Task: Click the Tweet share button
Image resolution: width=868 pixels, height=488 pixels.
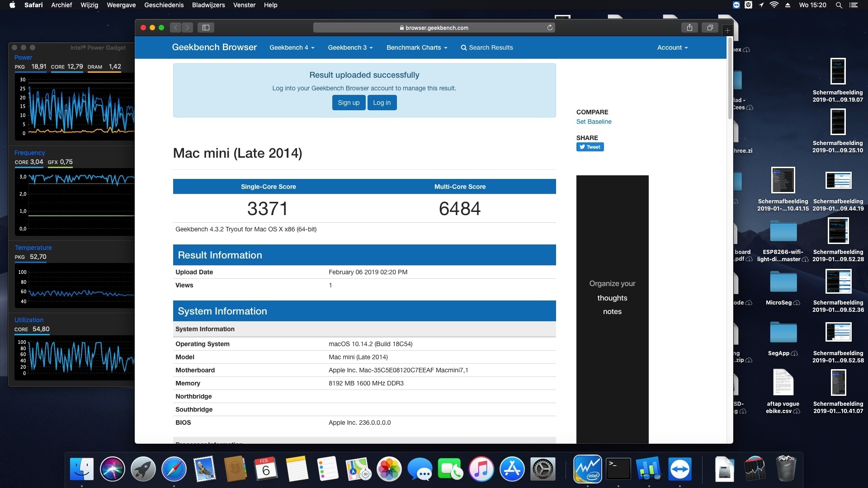Action: click(x=590, y=147)
